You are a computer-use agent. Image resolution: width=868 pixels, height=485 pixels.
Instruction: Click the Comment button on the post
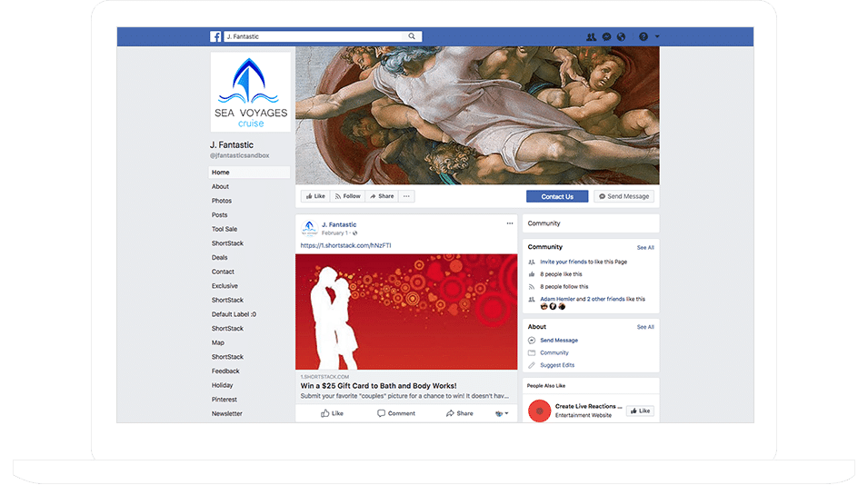(395, 413)
